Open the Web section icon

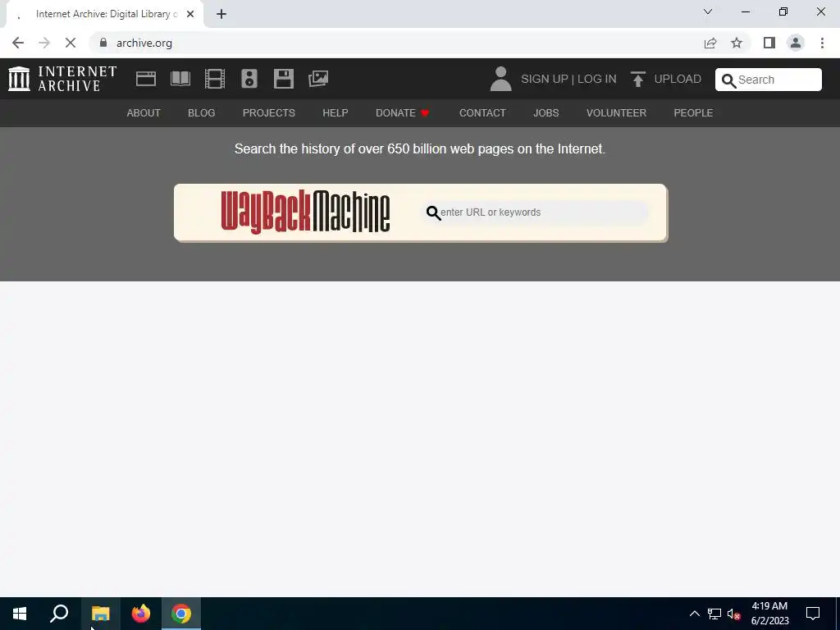146,80
